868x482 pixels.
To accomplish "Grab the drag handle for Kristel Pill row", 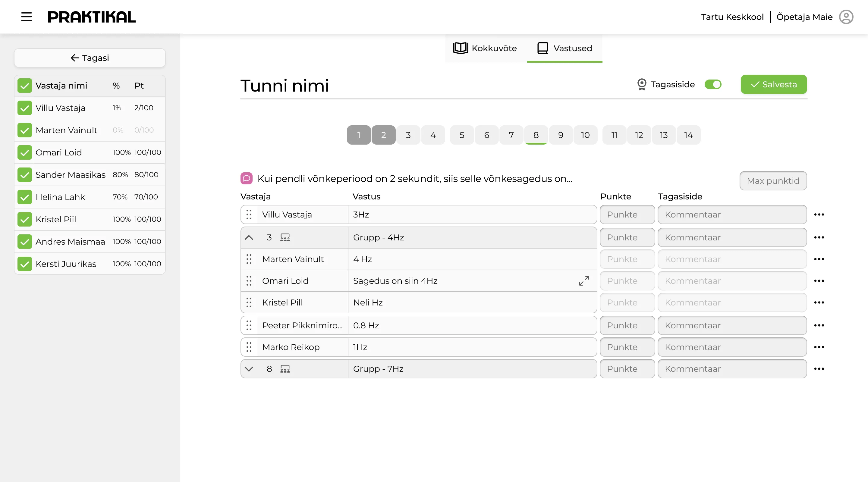I will (x=249, y=302).
